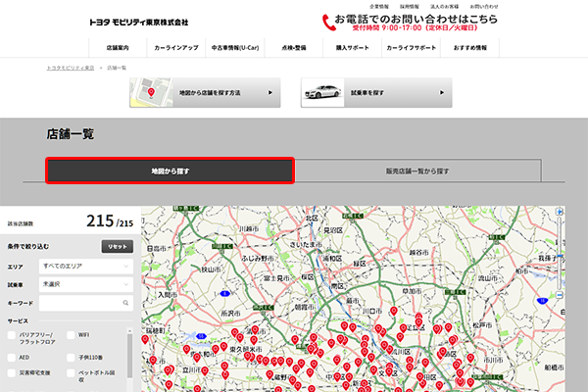Click the red phone icon in header

point(328,23)
